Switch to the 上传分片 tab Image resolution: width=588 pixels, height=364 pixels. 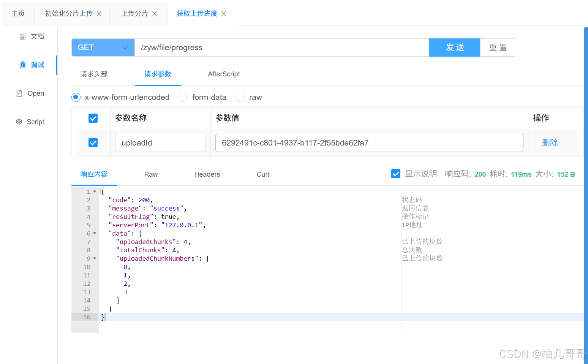pyautogui.click(x=134, y=14)
